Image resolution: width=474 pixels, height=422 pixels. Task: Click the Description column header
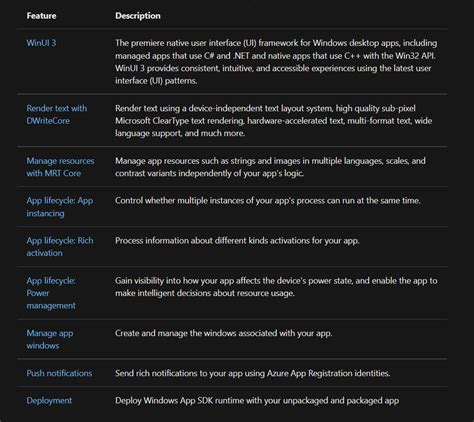point(138,16)
